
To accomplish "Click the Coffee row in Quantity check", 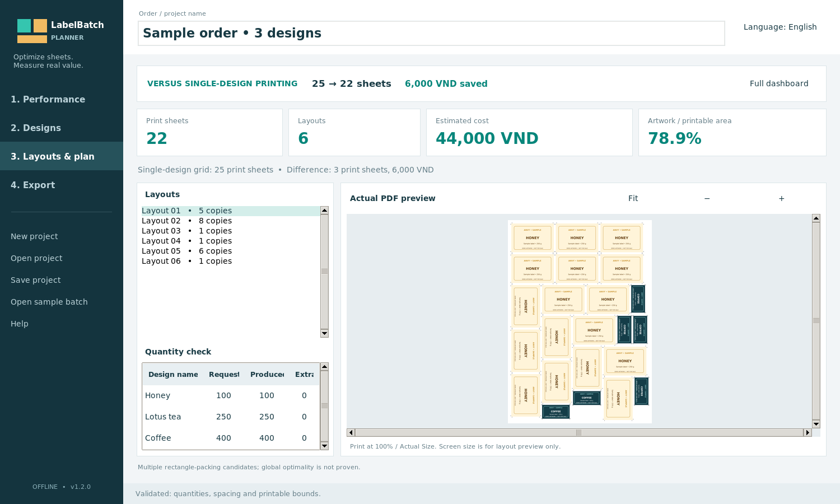I will (x=231, y=438).
